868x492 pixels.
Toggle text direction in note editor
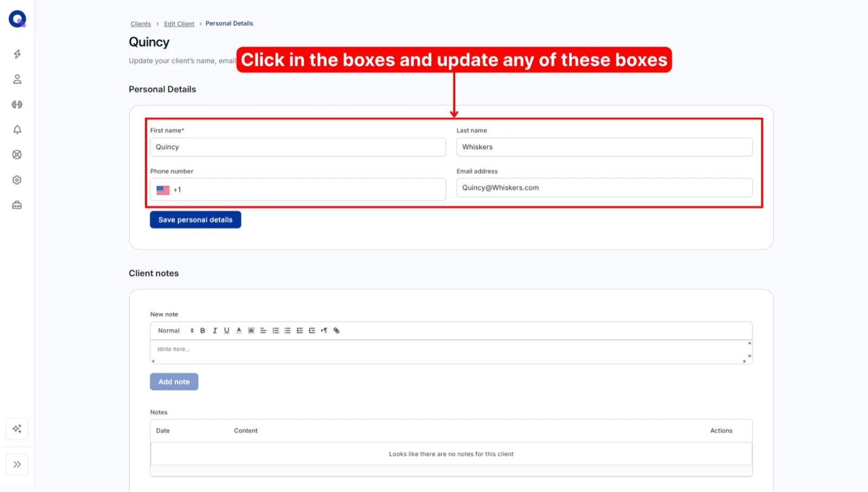[x=324, y=331]
